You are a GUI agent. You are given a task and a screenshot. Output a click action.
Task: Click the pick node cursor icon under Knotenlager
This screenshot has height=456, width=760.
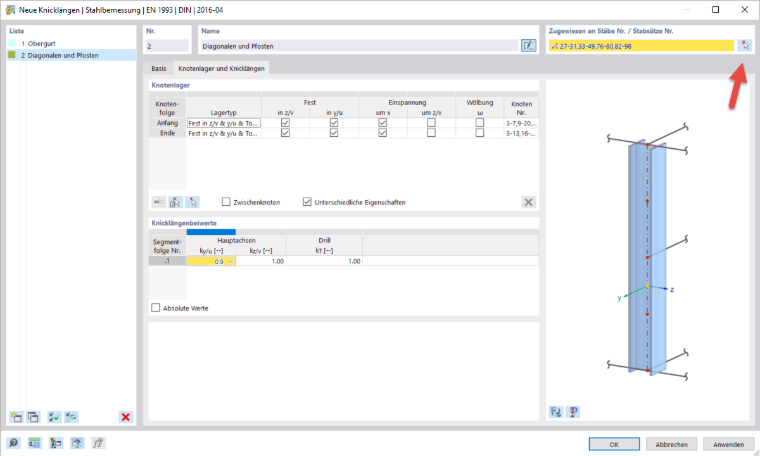tap(193, 202)
